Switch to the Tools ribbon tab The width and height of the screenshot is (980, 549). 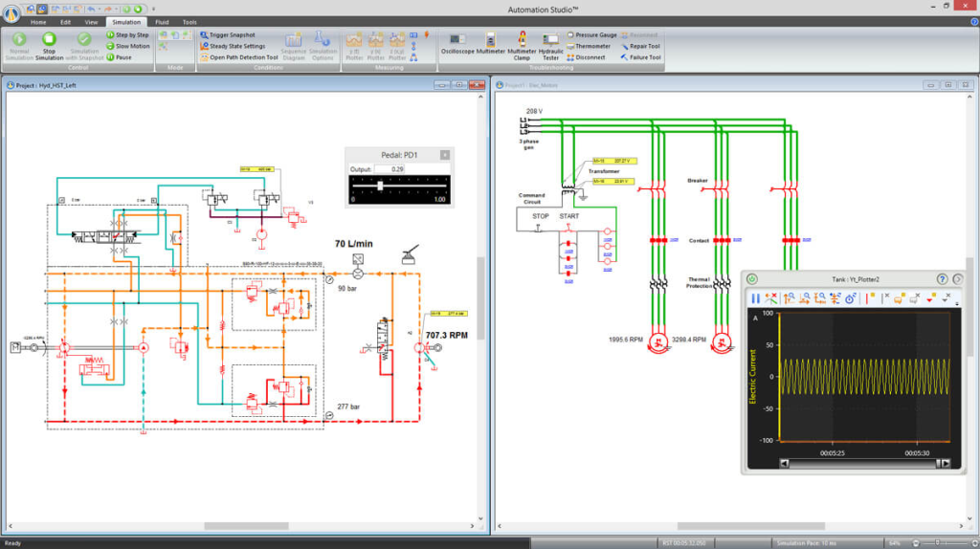pyautogui.click(x=189, y=22)
